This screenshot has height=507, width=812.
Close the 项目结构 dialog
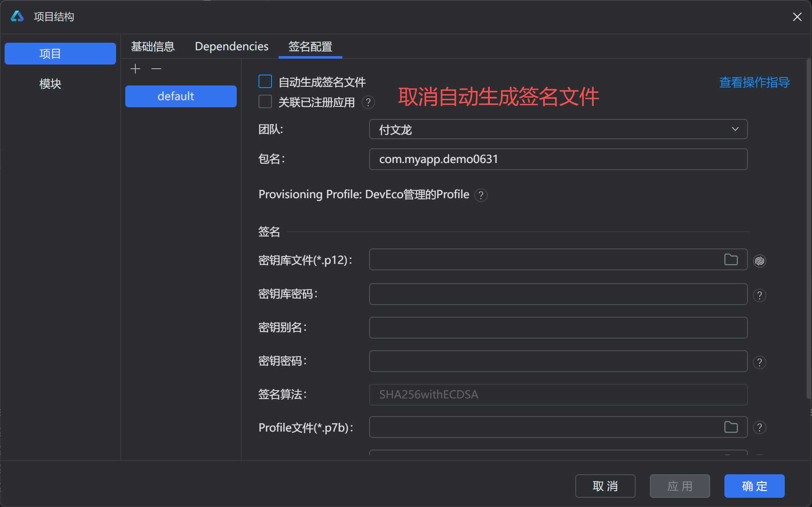[x=797, y=17]
